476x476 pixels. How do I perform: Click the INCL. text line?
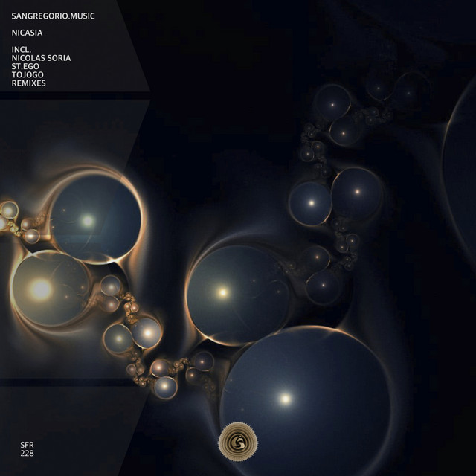tap(23, 50)
